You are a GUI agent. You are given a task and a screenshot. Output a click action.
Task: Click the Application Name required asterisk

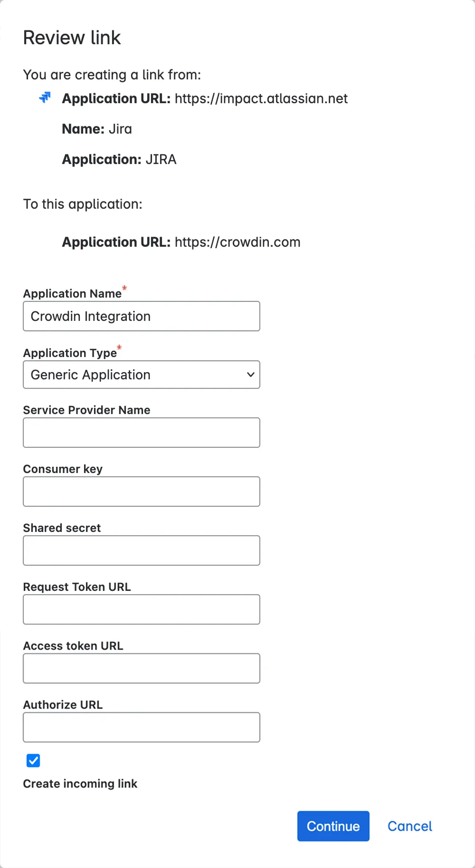click(124, 288)
